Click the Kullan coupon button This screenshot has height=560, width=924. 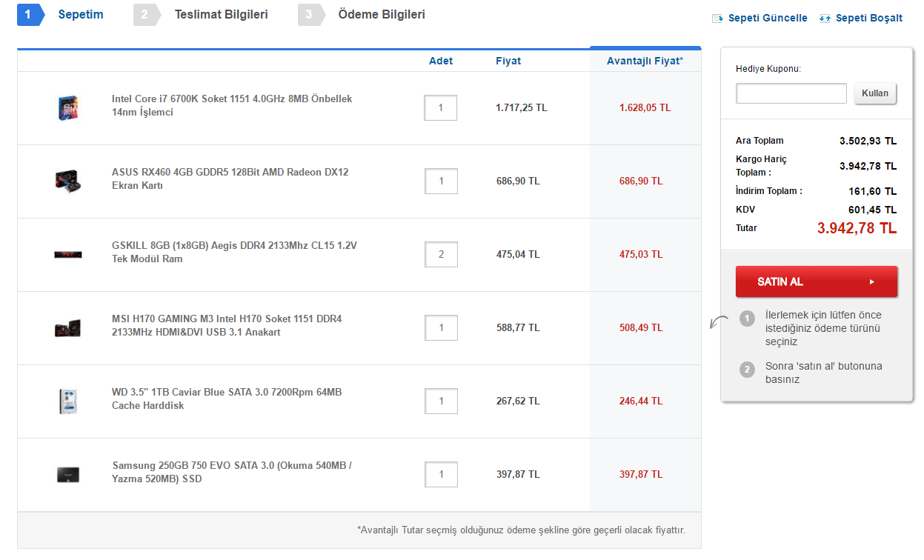875,94
